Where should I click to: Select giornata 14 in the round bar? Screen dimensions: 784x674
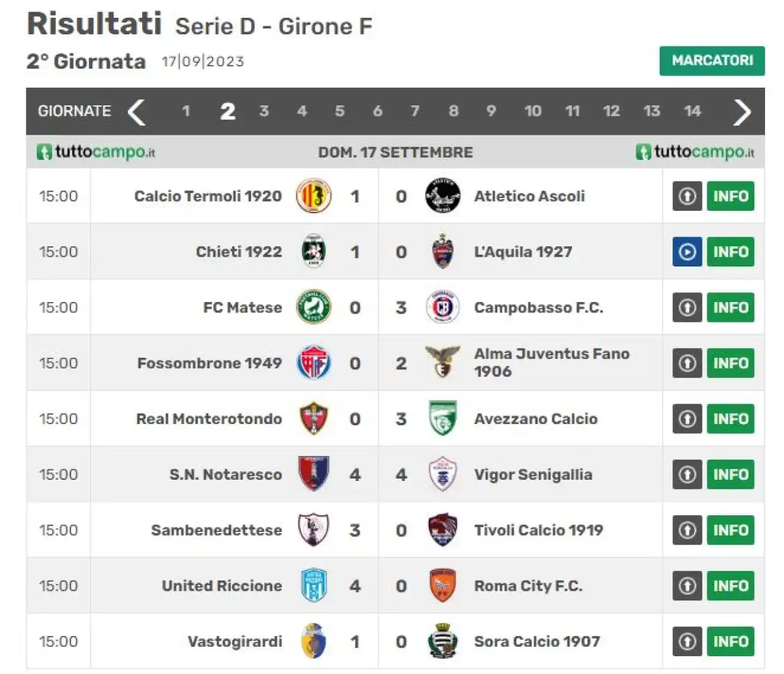click(692, 111)
